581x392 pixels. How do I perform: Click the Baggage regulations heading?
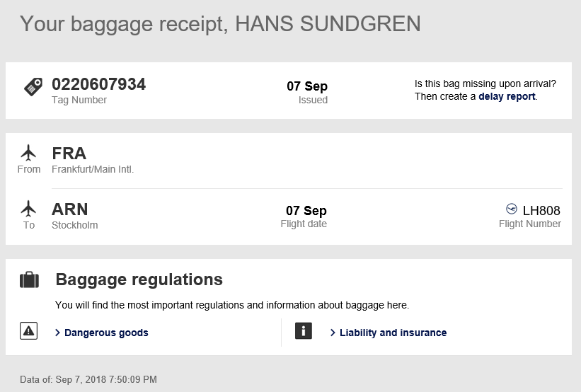139,279
